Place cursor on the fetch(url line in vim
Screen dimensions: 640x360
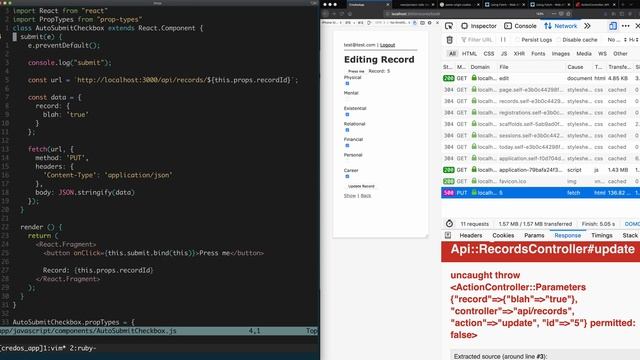tap(51, 149)
